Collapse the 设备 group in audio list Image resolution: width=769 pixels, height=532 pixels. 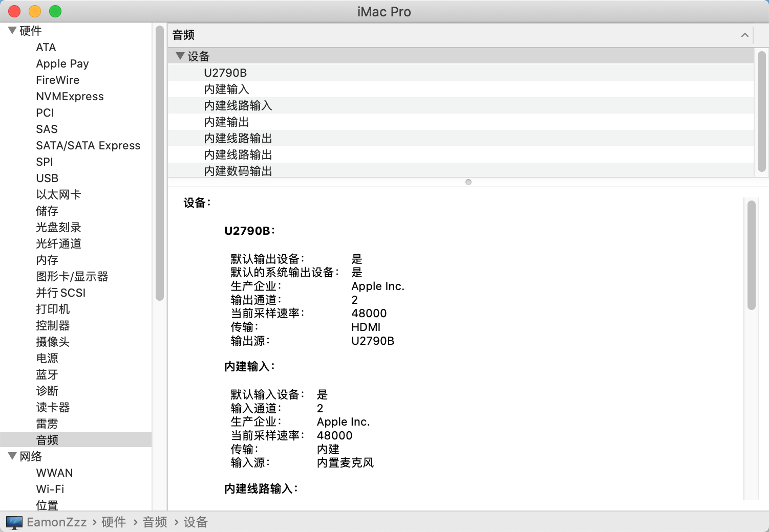point(180,56)
